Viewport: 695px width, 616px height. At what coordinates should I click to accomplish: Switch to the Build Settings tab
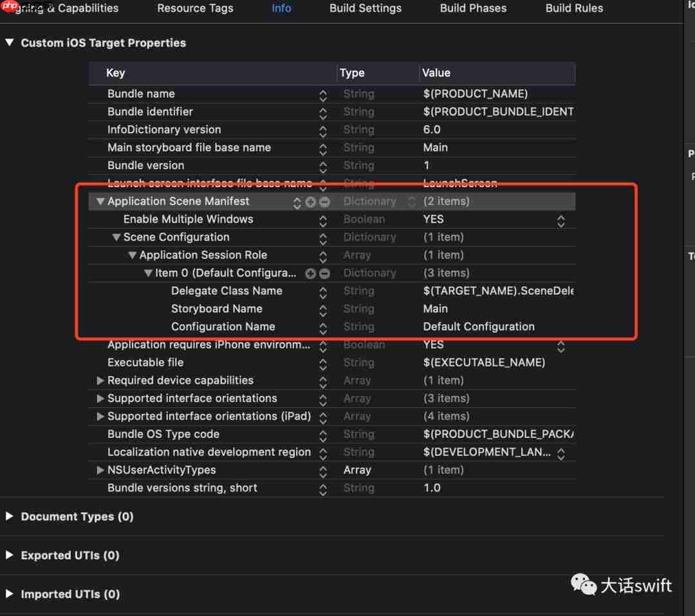(x=365, y=8)
